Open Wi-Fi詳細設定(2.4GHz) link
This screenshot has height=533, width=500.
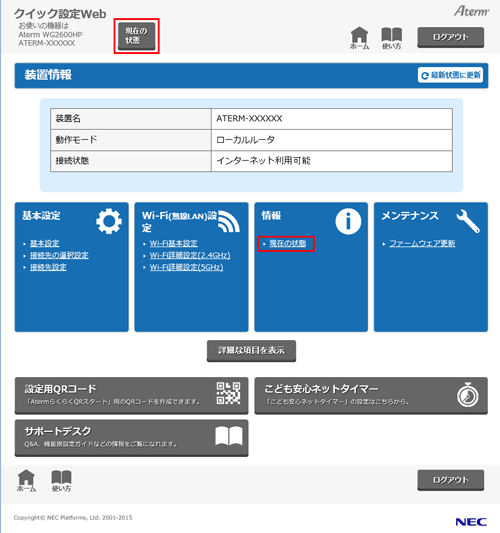(x=190, y=255)
